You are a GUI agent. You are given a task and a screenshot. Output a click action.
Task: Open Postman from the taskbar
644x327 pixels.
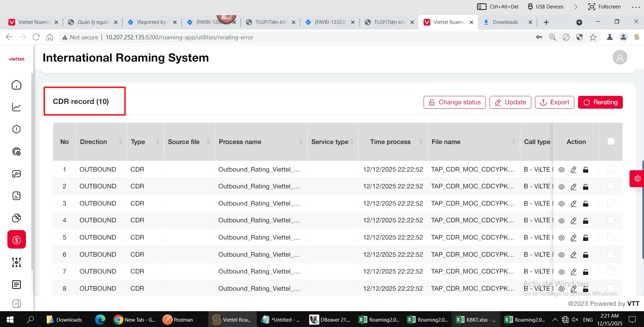178,320
